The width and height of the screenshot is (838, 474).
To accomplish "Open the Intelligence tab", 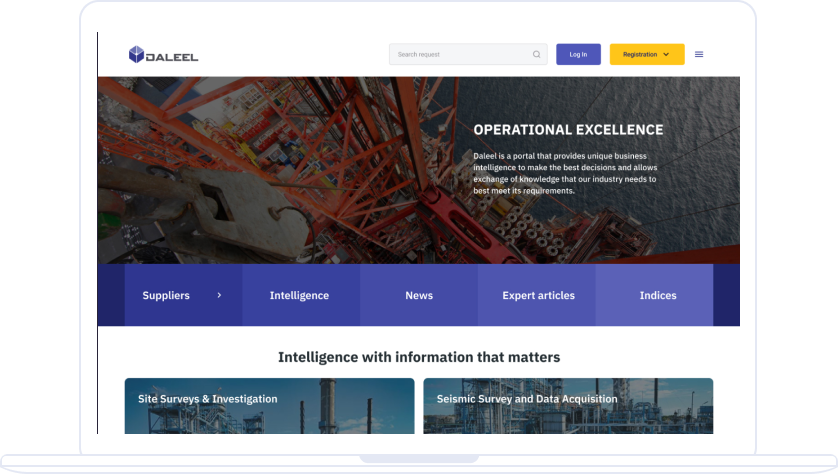I will point(301,296).
